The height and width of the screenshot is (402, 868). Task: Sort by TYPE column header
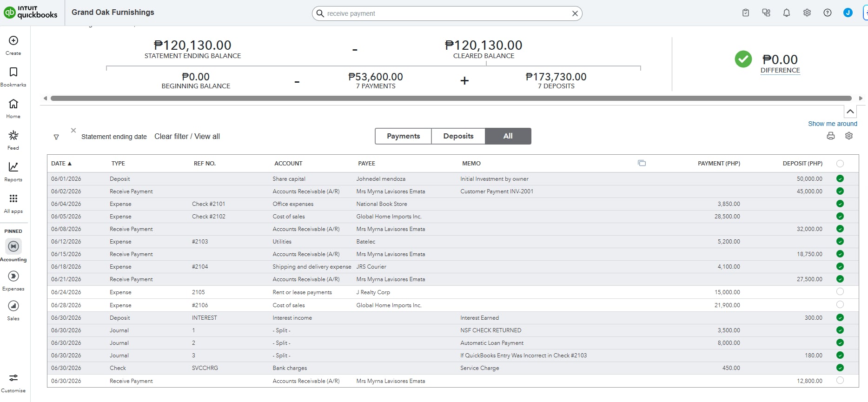click(x=118, y=164)
